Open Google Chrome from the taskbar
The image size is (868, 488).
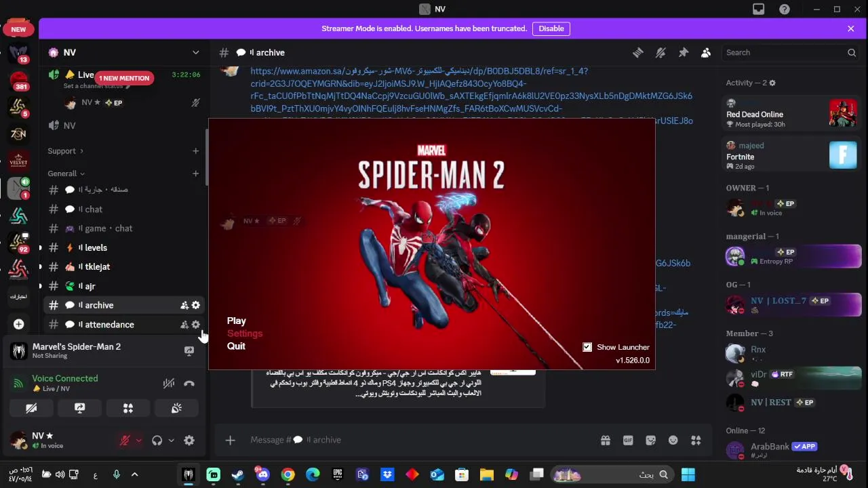coord(288,474)
